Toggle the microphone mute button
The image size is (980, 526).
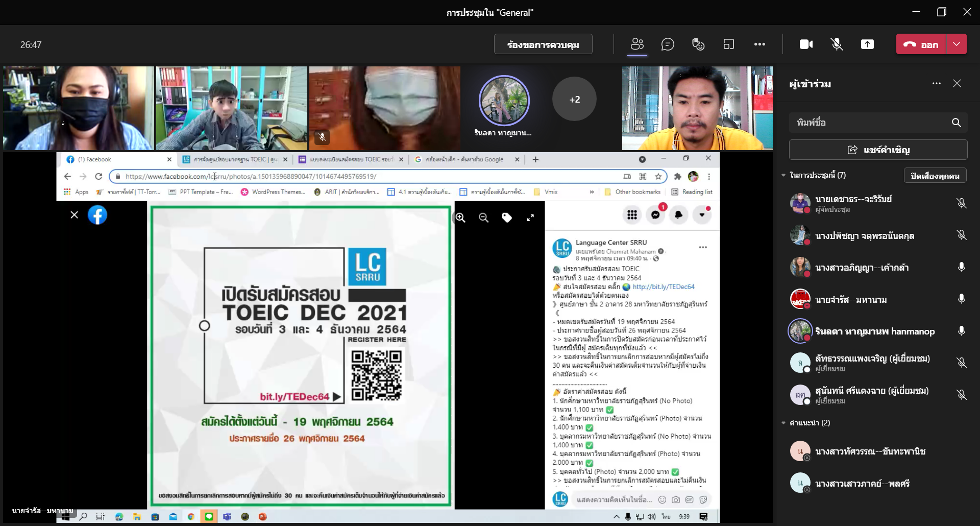coord(837,44)
